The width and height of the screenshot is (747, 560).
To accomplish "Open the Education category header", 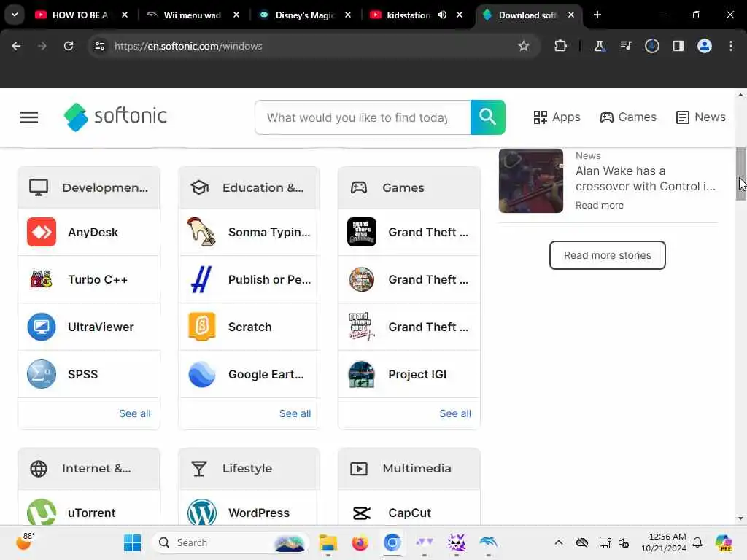I will (249, 187).
